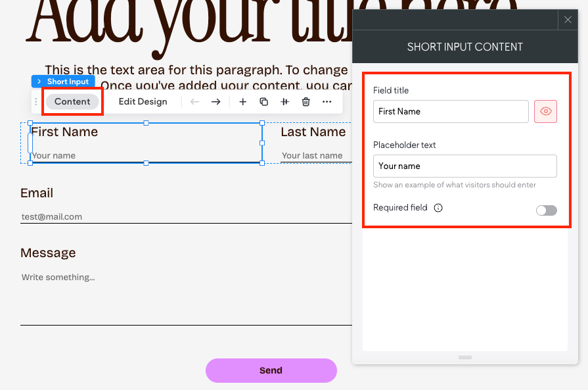Click into the Placeholder text box

click(x=464, y=166)
